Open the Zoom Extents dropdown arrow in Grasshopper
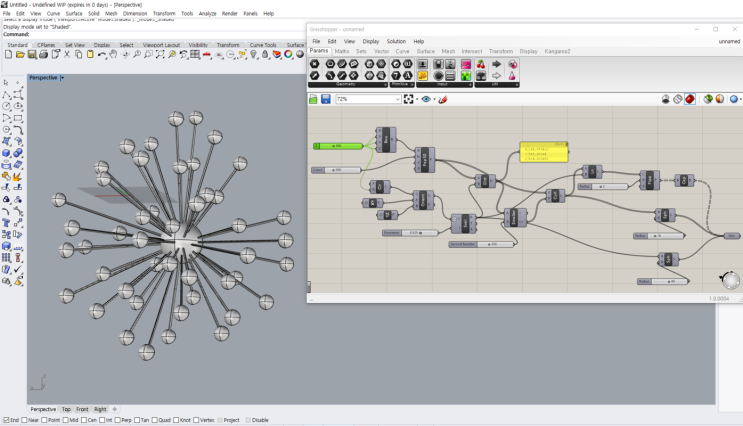743x426 pixels. pos(417,99)
